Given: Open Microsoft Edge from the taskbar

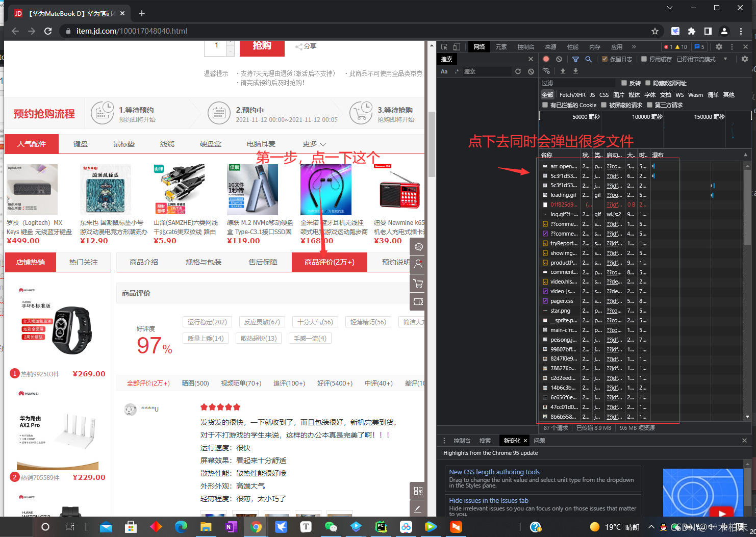Looking at the screenshot, I should click(181, 527).
